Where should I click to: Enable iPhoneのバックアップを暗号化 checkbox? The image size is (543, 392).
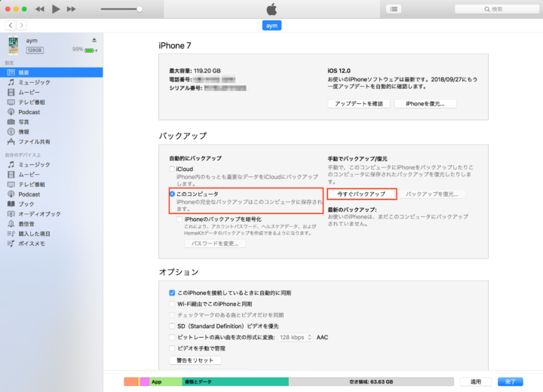tap(179, 219)
